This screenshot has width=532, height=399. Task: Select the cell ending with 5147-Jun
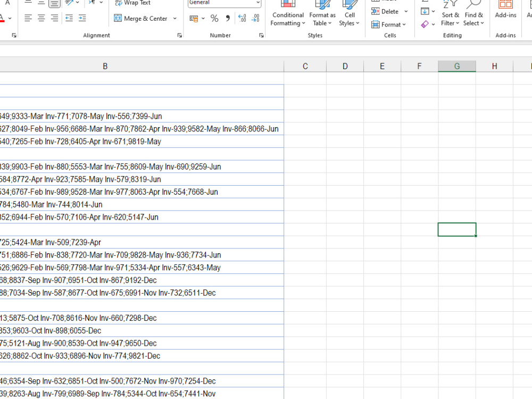[142, 217]
